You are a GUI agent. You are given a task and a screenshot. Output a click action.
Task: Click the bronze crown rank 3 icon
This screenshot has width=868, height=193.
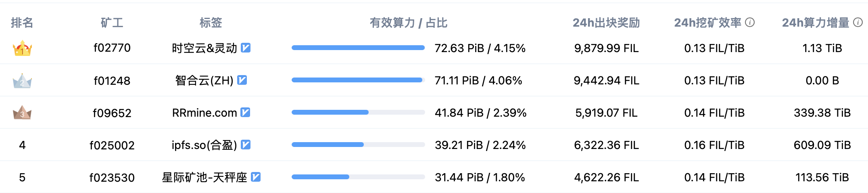22,113
